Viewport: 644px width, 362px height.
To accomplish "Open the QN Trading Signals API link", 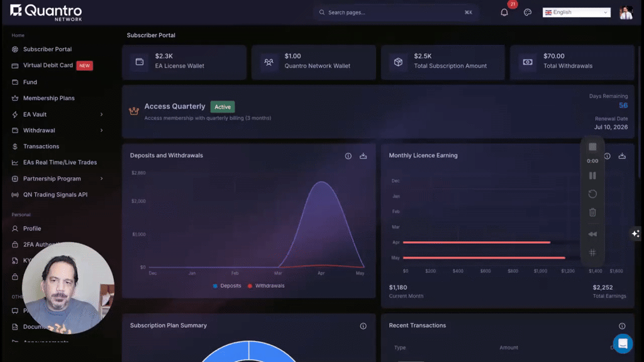I will click(x=55, y=195).
